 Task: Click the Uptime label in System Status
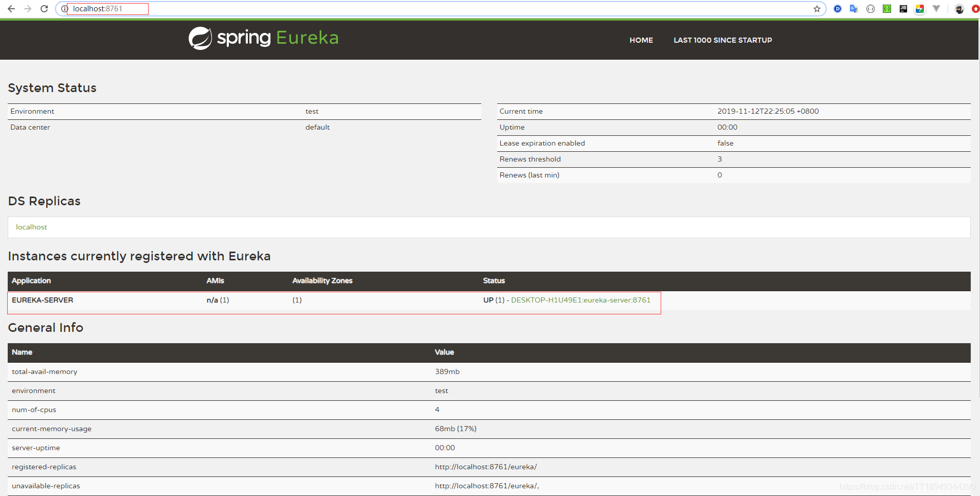coord(512,127)
